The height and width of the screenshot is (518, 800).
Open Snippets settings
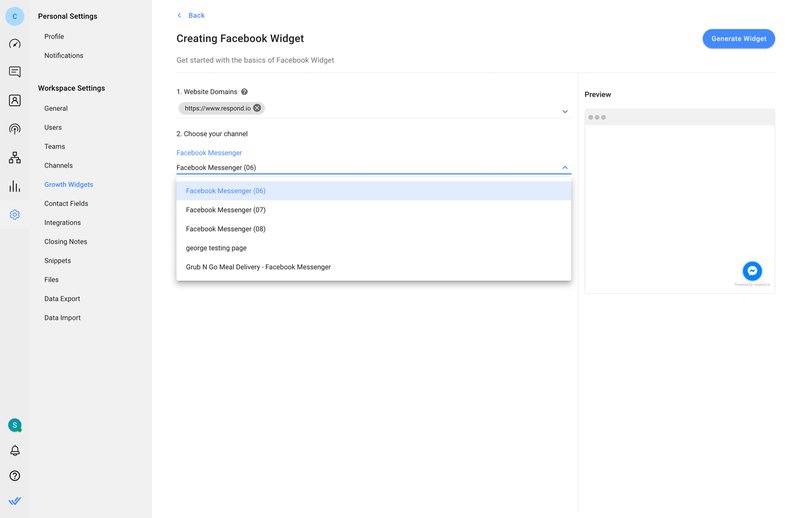click(x=58, y=261)
